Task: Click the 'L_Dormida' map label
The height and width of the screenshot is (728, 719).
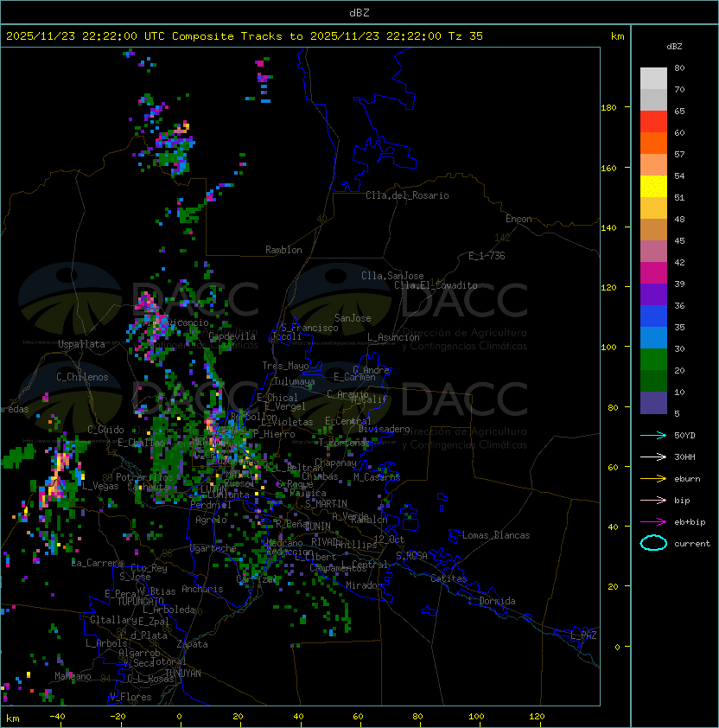Action: click(x=492, y=601)
